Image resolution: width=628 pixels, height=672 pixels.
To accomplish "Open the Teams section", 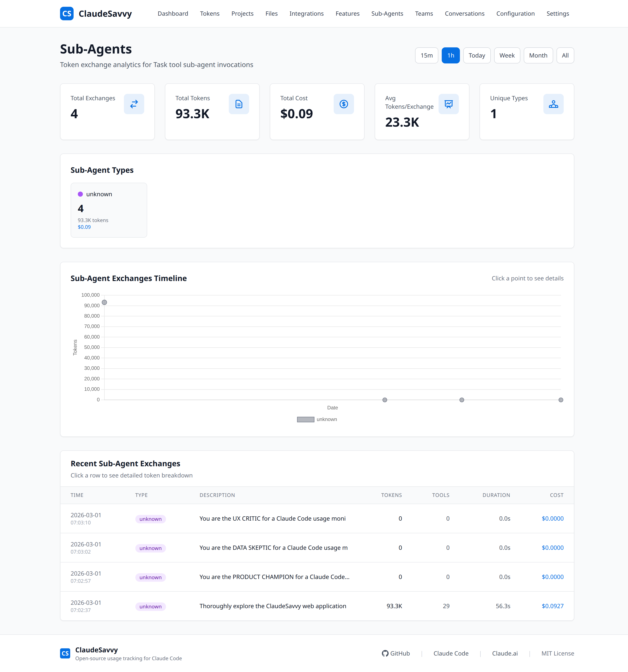I will (x=424, y=14).
